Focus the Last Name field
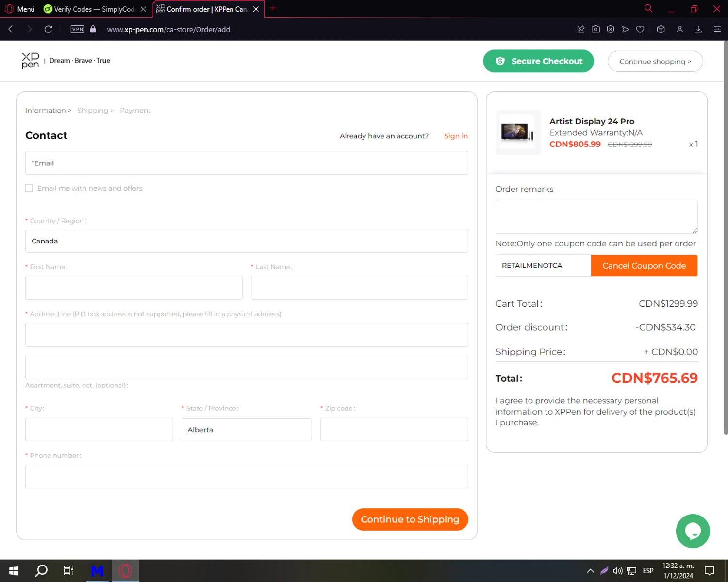The height and width of the screenshot is (582, 728). click(360, 288)
